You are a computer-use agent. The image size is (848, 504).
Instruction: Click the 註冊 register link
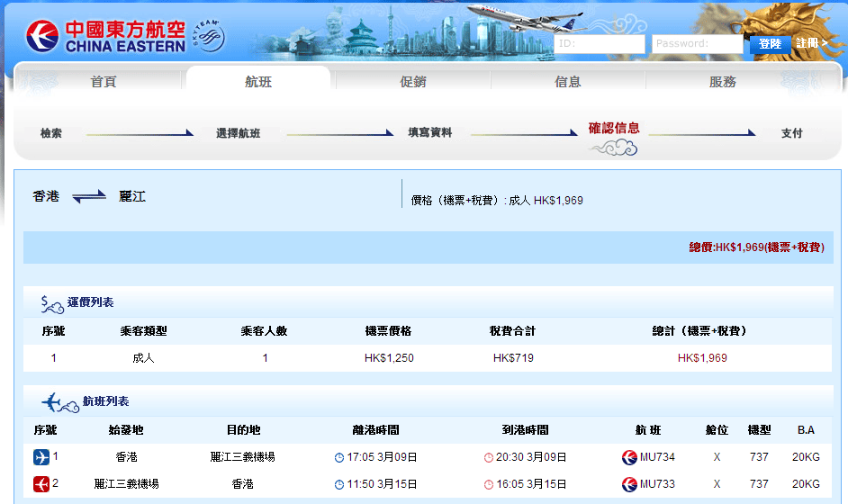pyautogui.click(x=811, y=43)
